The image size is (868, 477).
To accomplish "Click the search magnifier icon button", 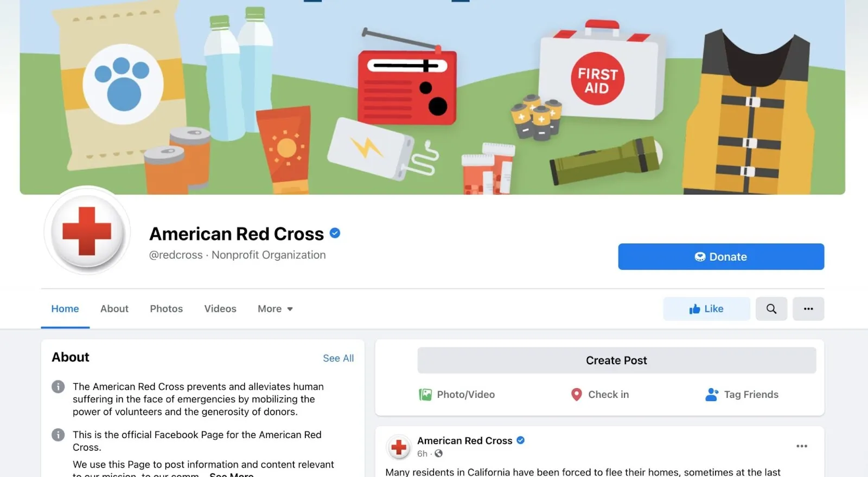I will pos(771,309).
